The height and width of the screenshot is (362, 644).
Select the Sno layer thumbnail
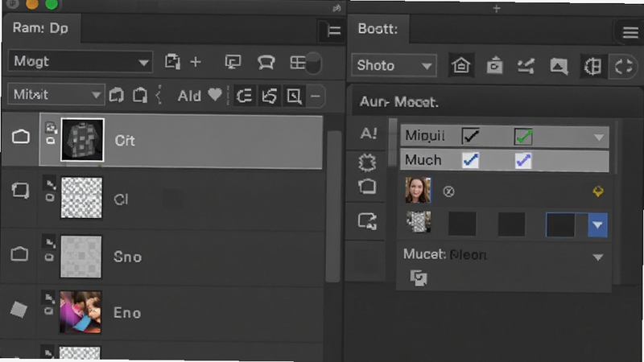pos(81,257)
